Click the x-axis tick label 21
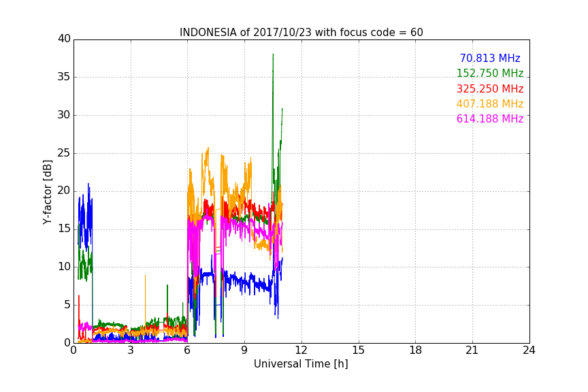588x392 pixels. [x=472, y=350]
